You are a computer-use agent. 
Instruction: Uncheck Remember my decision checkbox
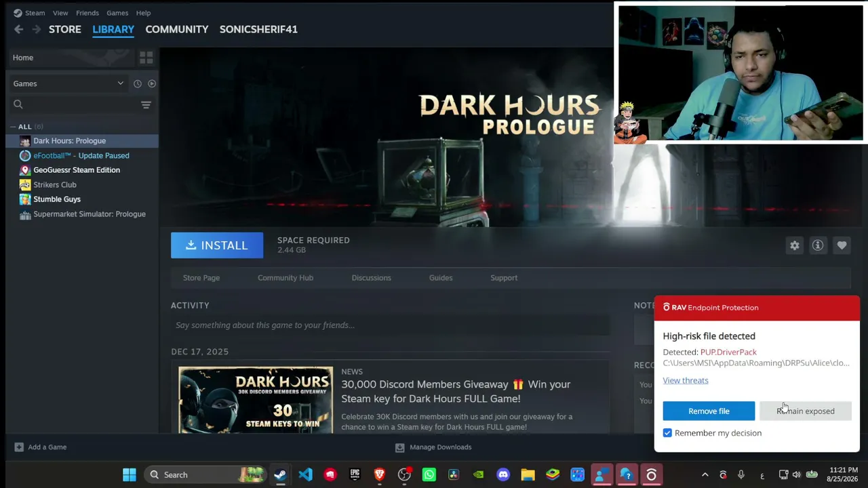(x=667, y=433)
